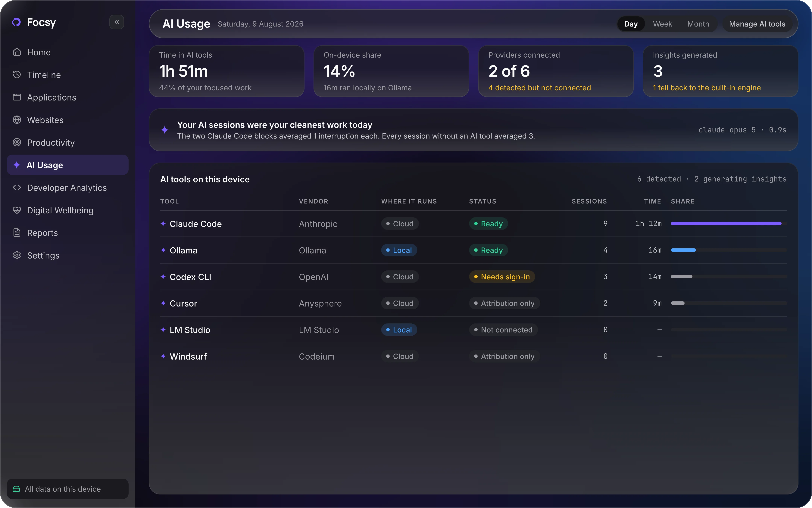The width and height of the screenshot is (812, 508).
Task: Click the Ready status badge for Ollama
Action: click(x=489, y=250)
